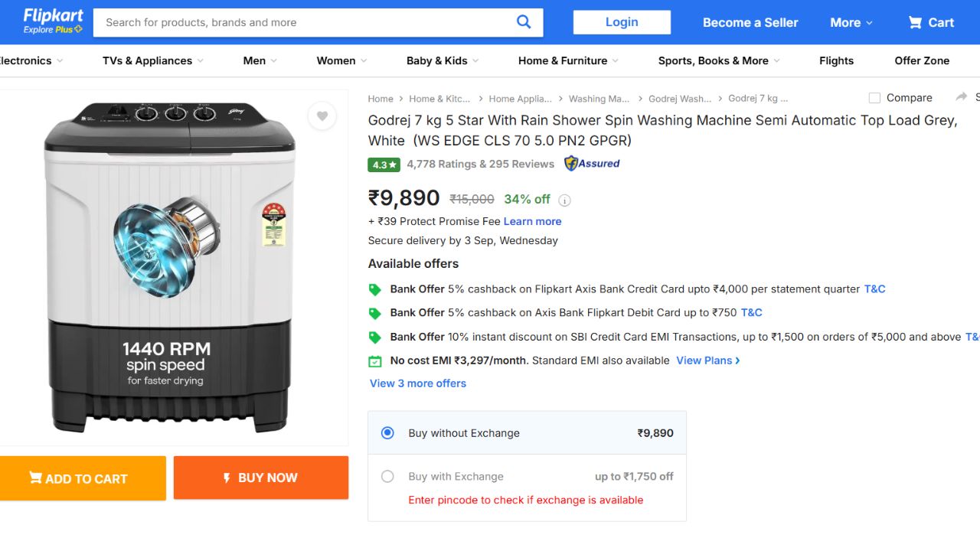Expand the Electronics category menu
The width and height of the screenshot is (980, 551).
point(31,60)
